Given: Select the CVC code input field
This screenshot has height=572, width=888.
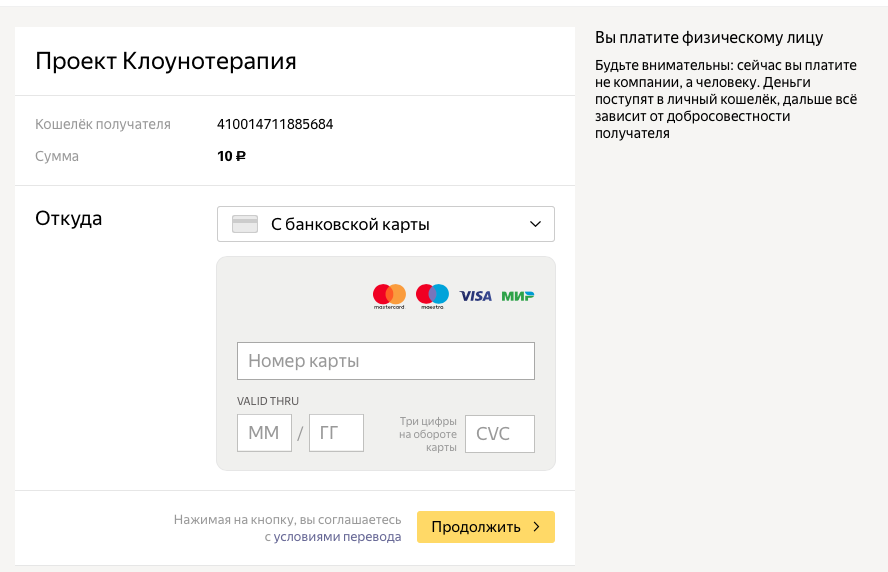Looking at the screenshot, I should coord(500,434).
